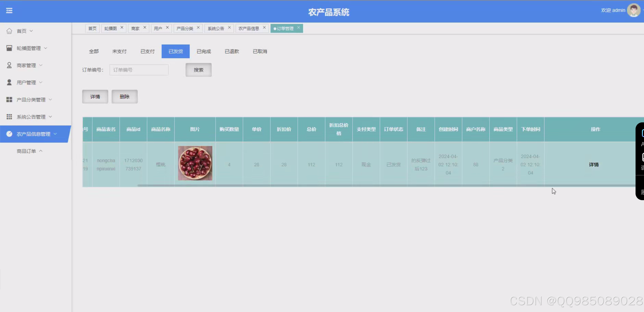Open 产品分类管理 category management icon

tap(9, 100)
